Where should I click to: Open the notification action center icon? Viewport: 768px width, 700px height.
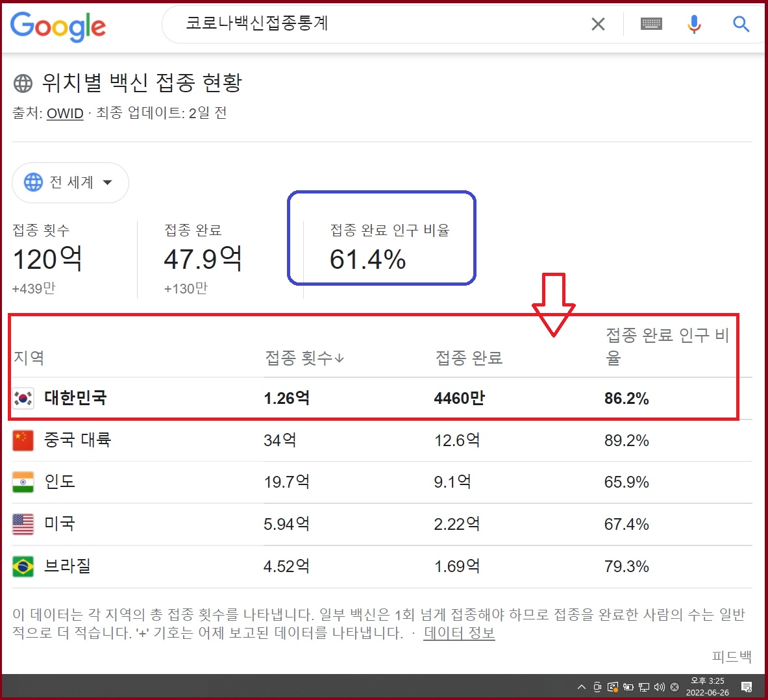[x=747, y=687]
